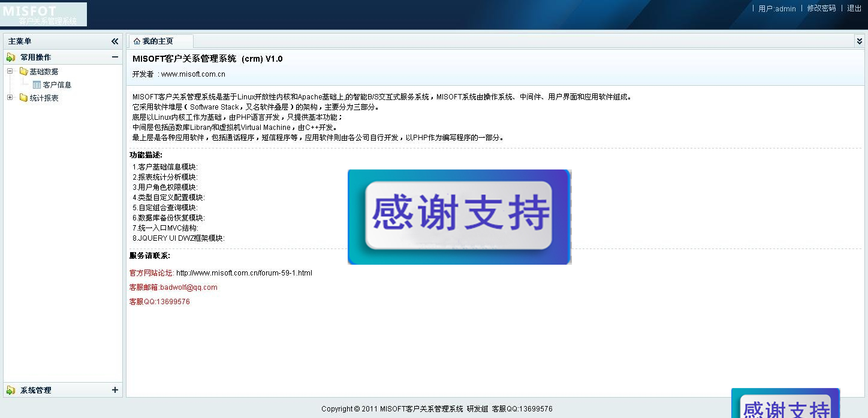Click the line 5.自定组合查询模块
This screenshot has width=868, height=418.
pyautogui.click(x=165, y=208)
